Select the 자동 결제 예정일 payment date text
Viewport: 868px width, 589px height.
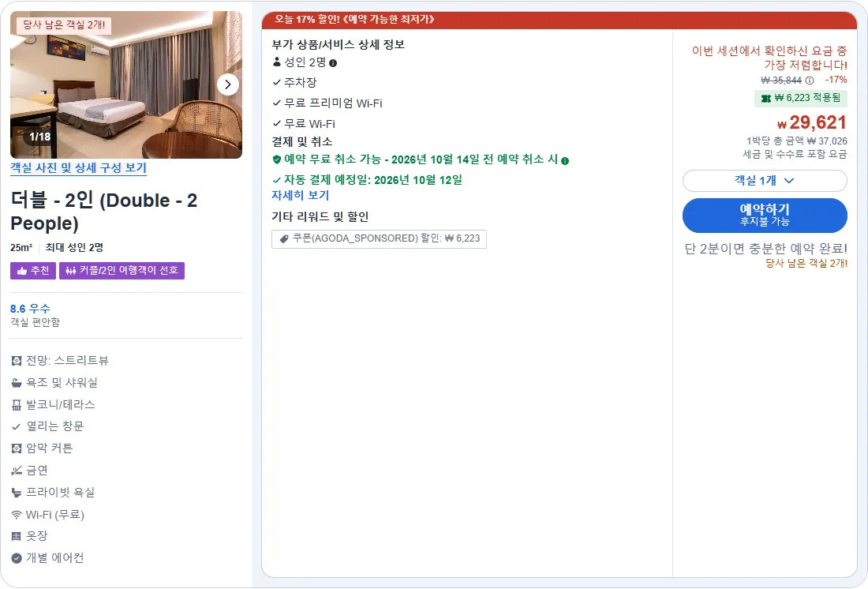coord(373,180)
